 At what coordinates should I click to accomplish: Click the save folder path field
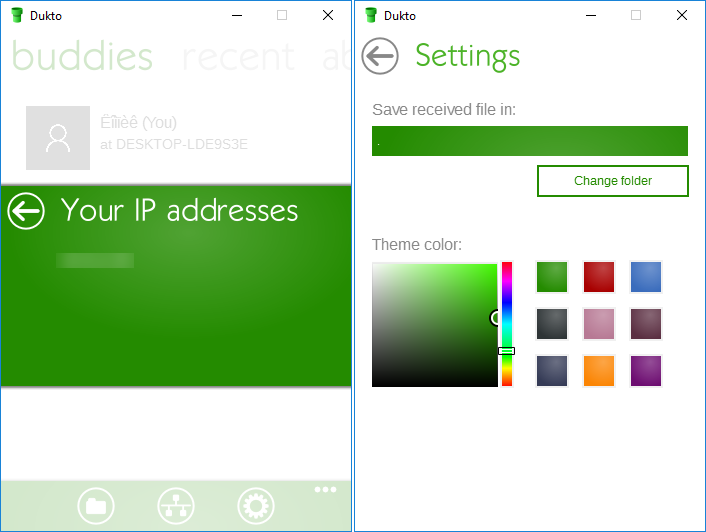[x=530, y=141]
